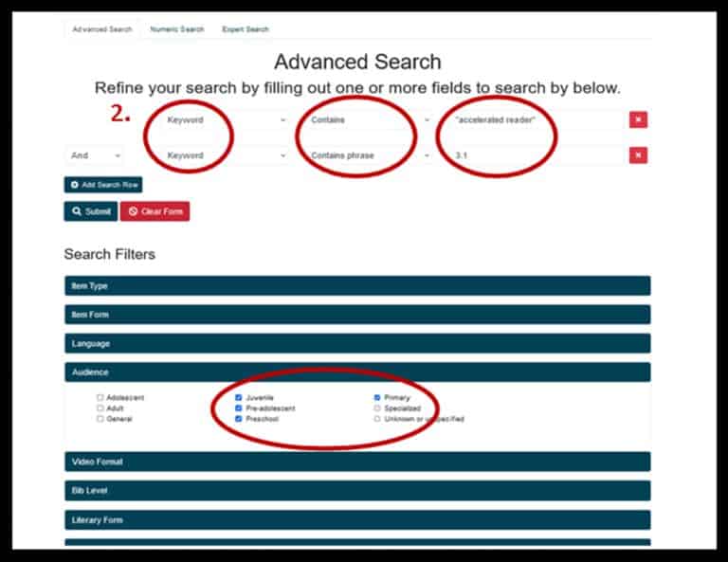Open the And boolean operator dropdown
Screen dimensions: 728x562
(x=93, y=154)
